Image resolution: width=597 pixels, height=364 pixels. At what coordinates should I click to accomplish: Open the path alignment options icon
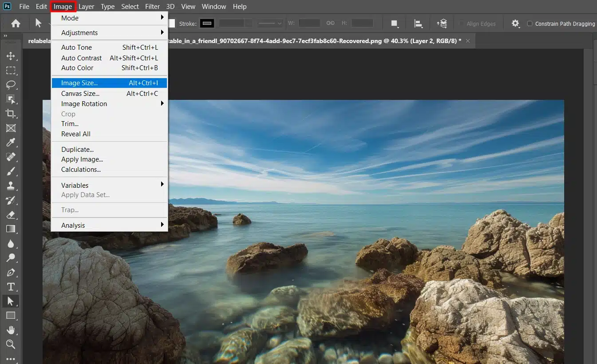pos(418,24)
